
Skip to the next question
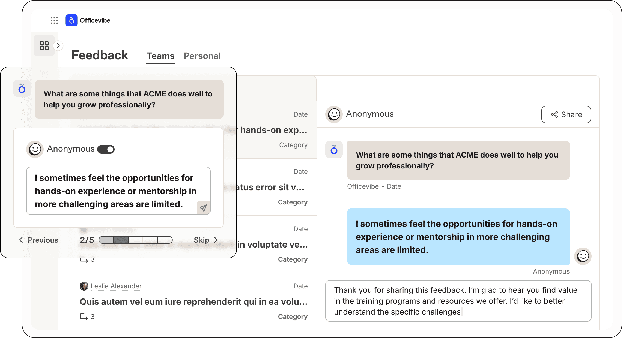pos(206,240)
